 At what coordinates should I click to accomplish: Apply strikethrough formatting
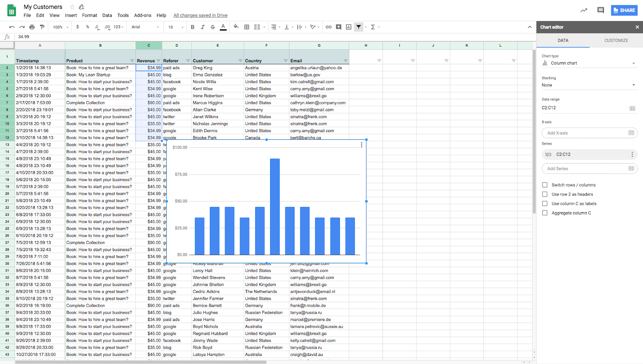pyautogui.click(x=213, y=27)
